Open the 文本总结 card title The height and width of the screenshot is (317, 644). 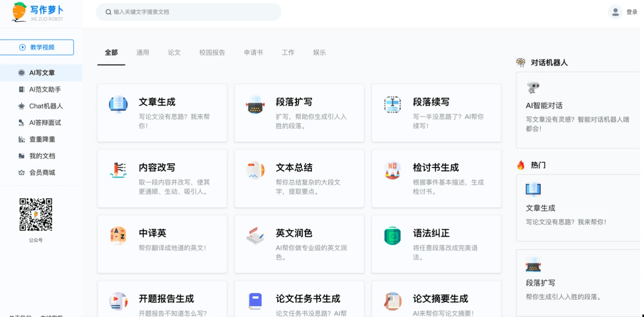pyautogui.click(x=294, y=167)
